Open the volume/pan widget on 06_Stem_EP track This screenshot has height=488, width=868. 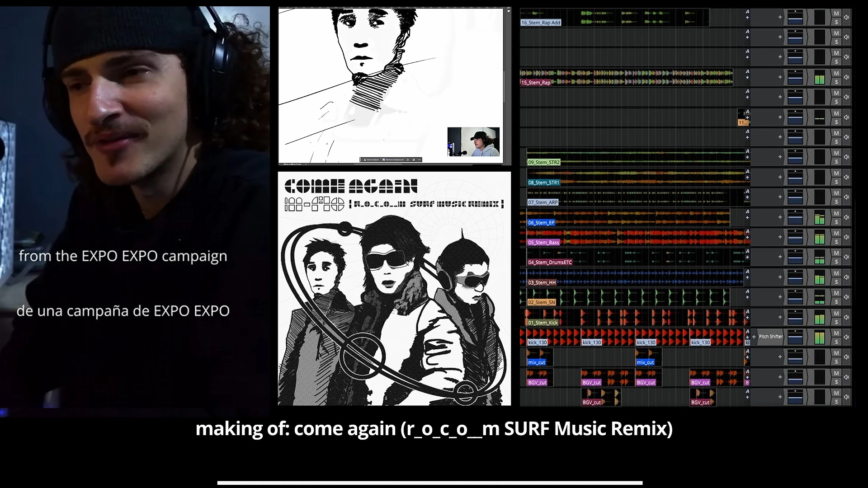pyautogui.click(x=795, y=217)
